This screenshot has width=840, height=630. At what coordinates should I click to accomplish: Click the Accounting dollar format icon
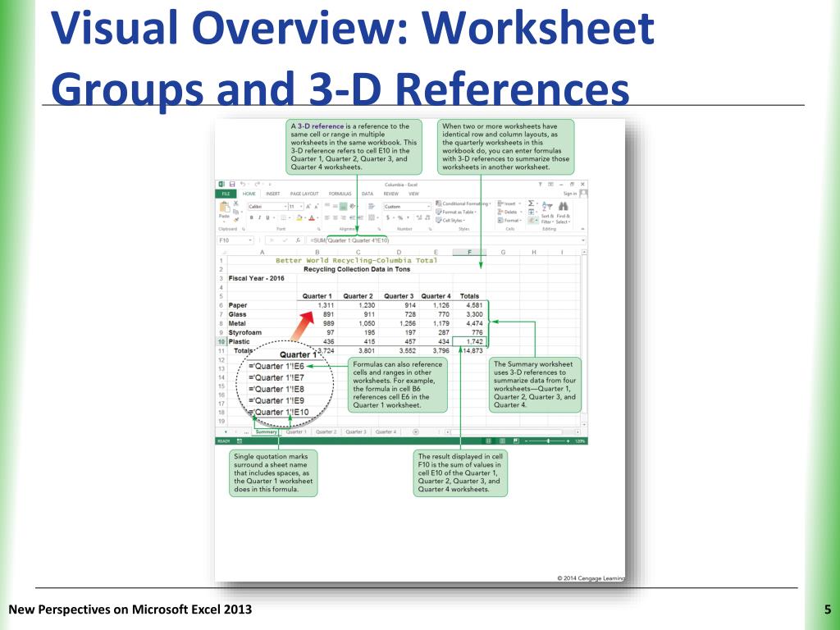tap(388, 217)
